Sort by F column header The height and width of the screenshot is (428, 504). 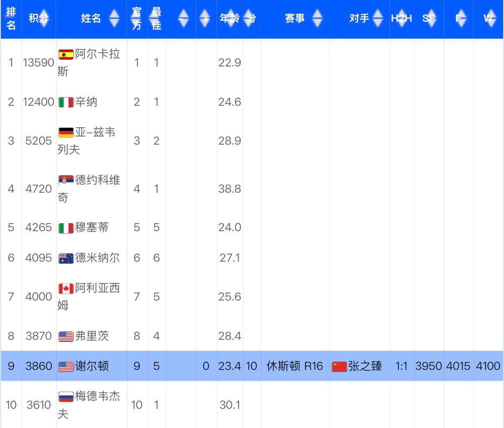coord(459,19)
